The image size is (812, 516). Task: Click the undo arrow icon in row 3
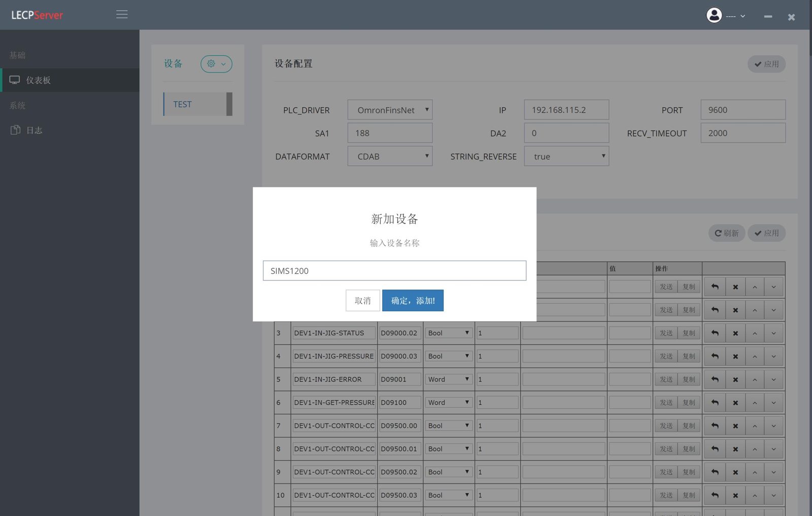[715, 333]
